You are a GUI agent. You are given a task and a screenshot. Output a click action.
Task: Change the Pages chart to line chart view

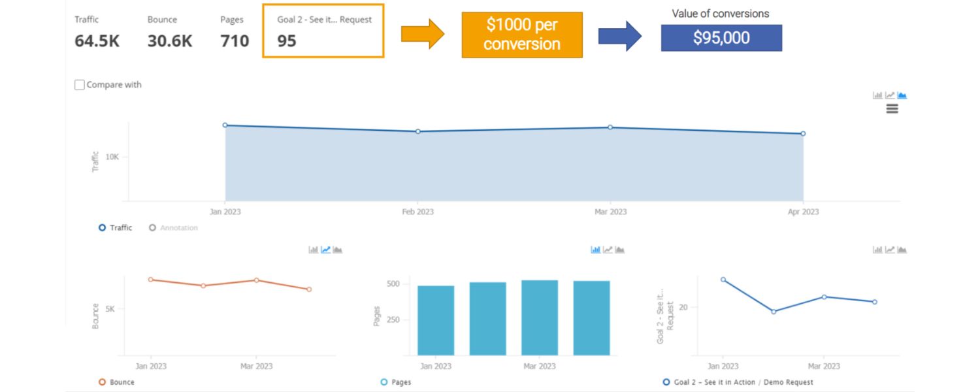(x=606, y=250)
